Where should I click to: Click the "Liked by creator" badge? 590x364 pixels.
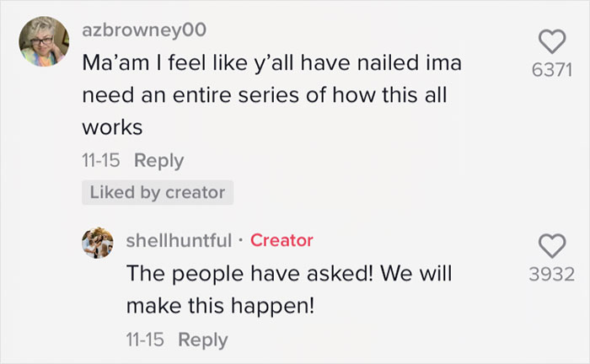click(x=158, y=192)
